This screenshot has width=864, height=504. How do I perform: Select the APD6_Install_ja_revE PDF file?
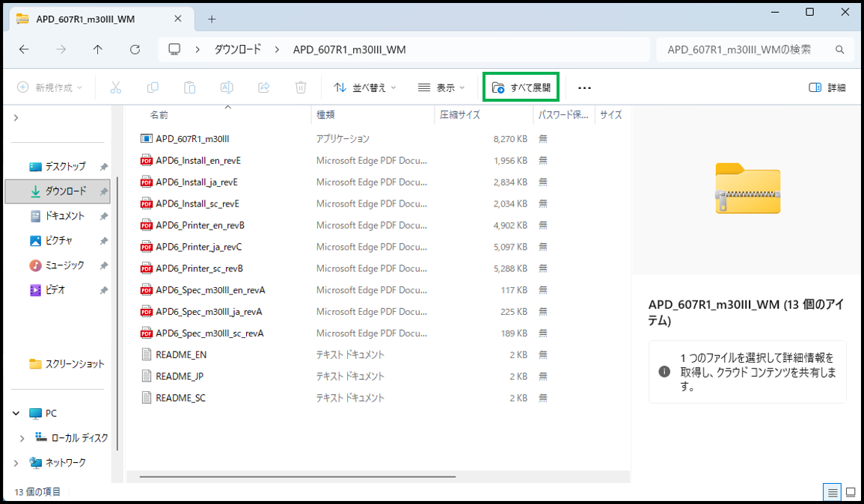coord(197,182)
